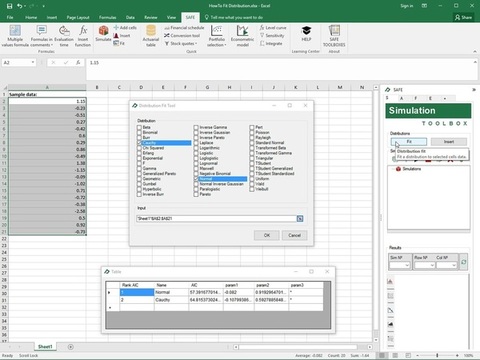Open the Conversion tool
Viewport: 480px width, 360px height.
[182, 35]
